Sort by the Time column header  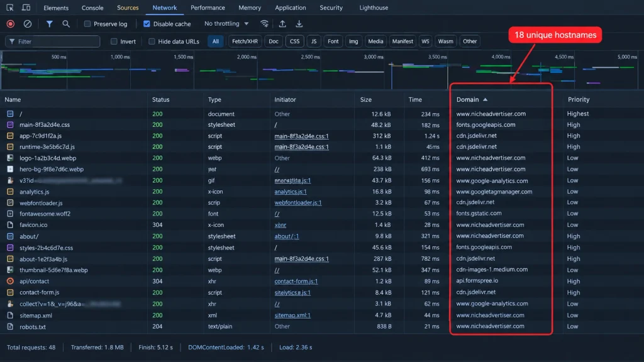pyautogui.click(x=415, y=100)
